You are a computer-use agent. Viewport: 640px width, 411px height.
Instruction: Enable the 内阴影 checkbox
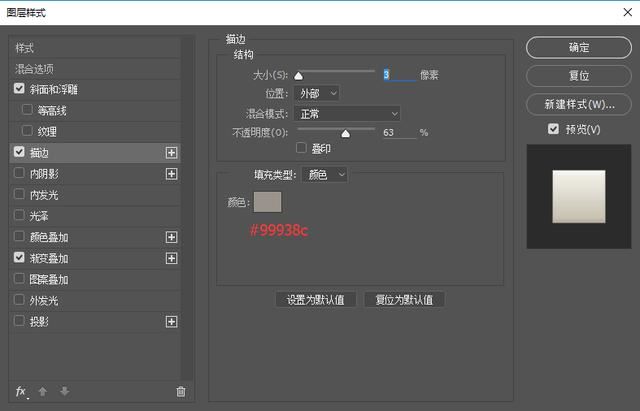(19, 173)
